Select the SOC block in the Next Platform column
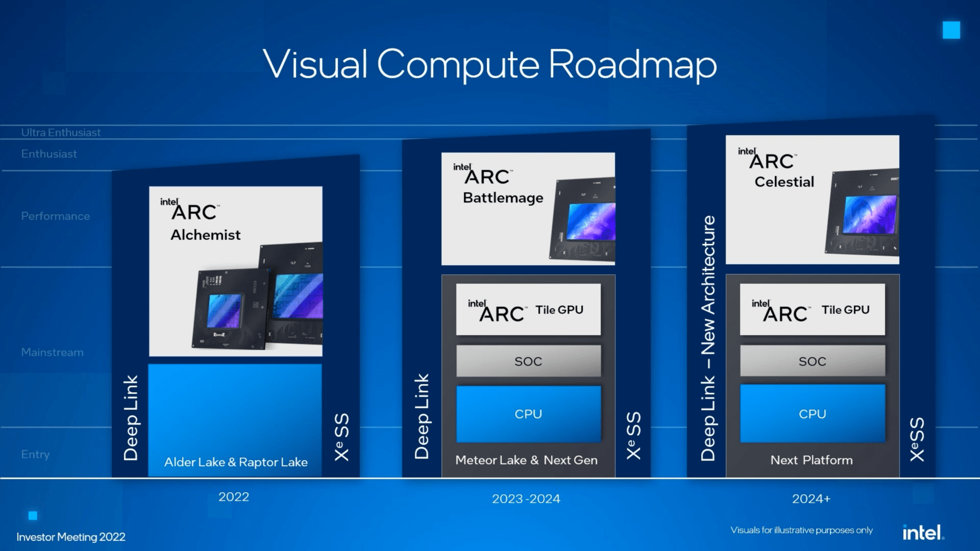980x551 pixels. tap(812, 361)
